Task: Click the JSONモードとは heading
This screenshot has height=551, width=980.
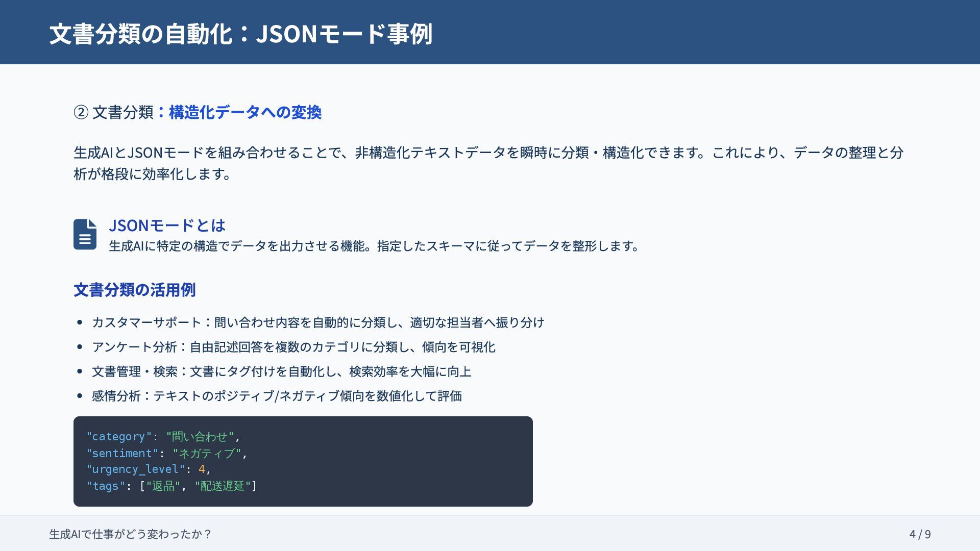Action: pyautogui.click(x=167, y=225)
